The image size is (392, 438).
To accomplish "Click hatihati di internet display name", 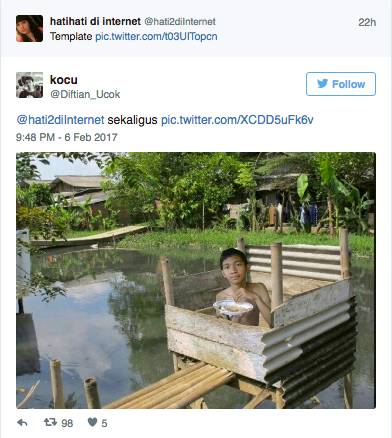I will pyautogui.click(x=95, y=21).
